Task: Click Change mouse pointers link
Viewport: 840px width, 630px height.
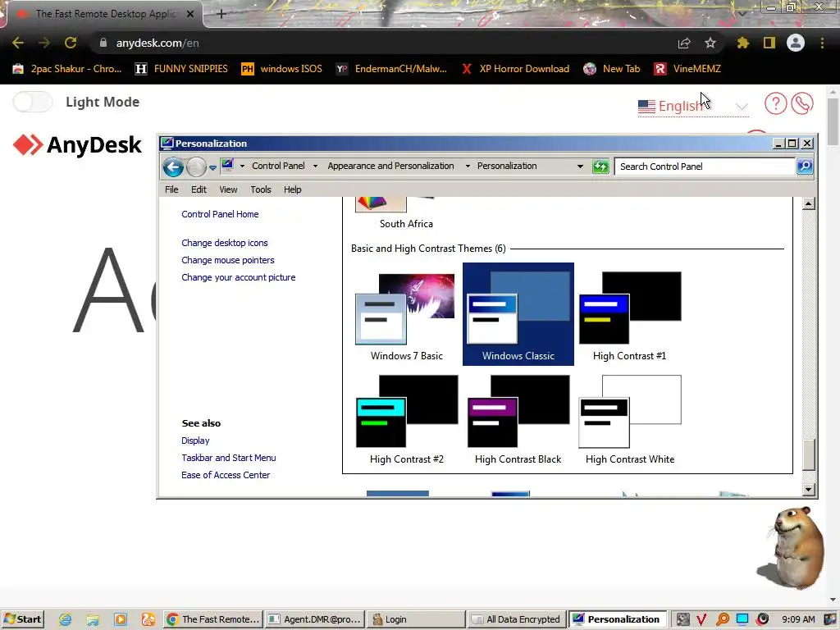Action: 228,260
